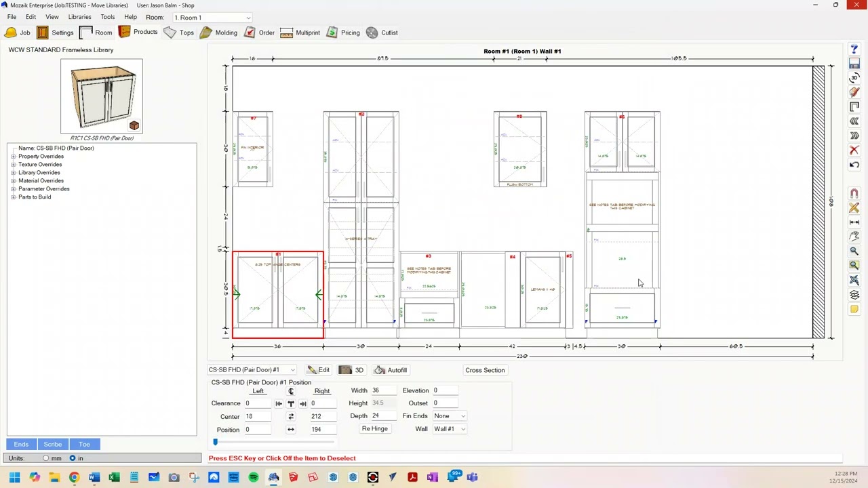Open the 3D view icon in right toolbar
The height and width of the screenshot is (488, 868).
coord(854,78)
